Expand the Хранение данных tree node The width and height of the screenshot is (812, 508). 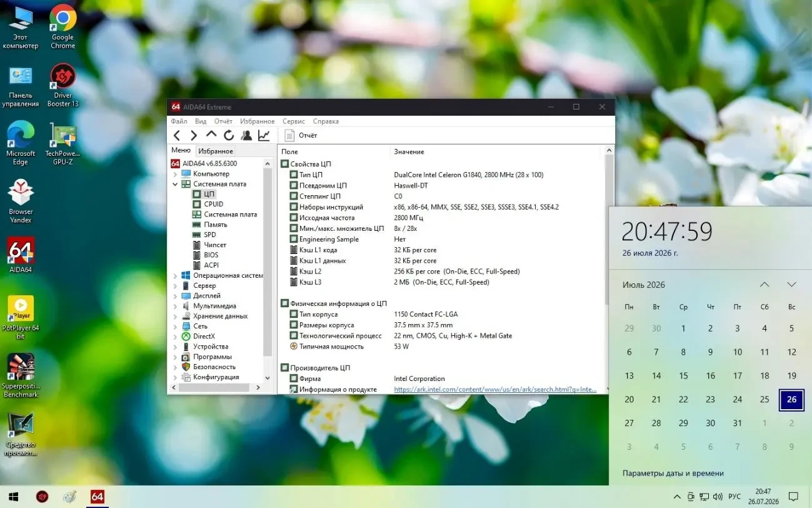point(175,316)
